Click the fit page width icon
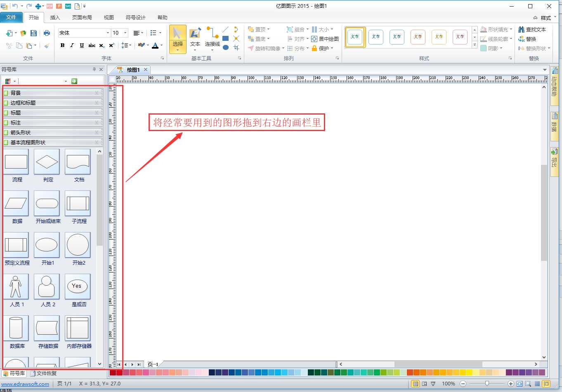 519,384
